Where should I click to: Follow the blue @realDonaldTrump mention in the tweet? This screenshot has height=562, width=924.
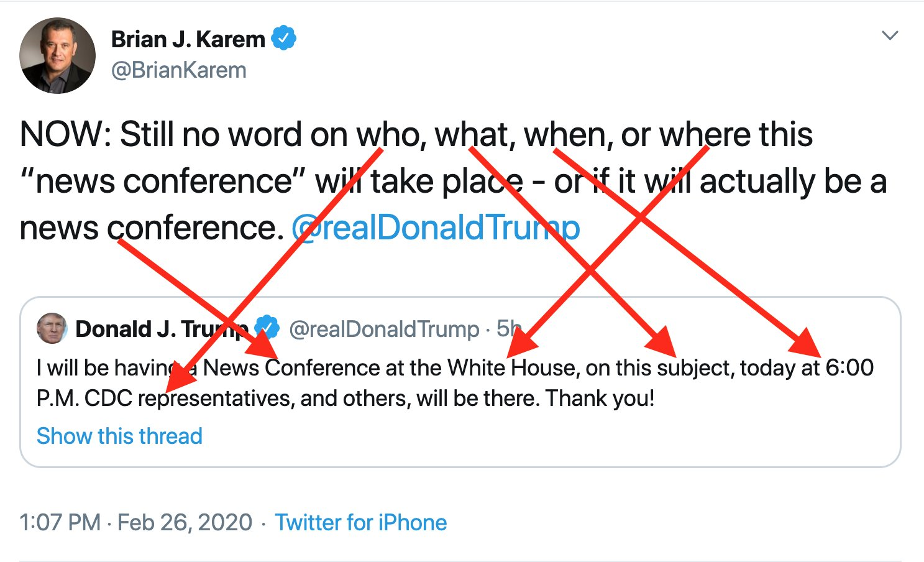(x=435, y=228)
